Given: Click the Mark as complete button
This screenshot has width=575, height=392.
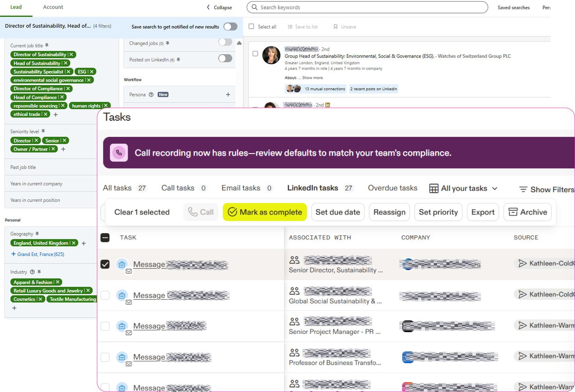Looking at the screenshot, I should 265,212.
